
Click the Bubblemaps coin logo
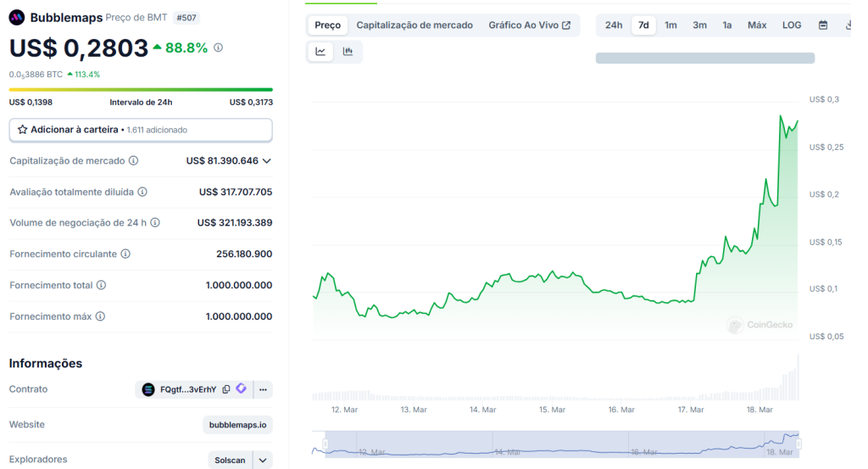[x=17, y=18]
